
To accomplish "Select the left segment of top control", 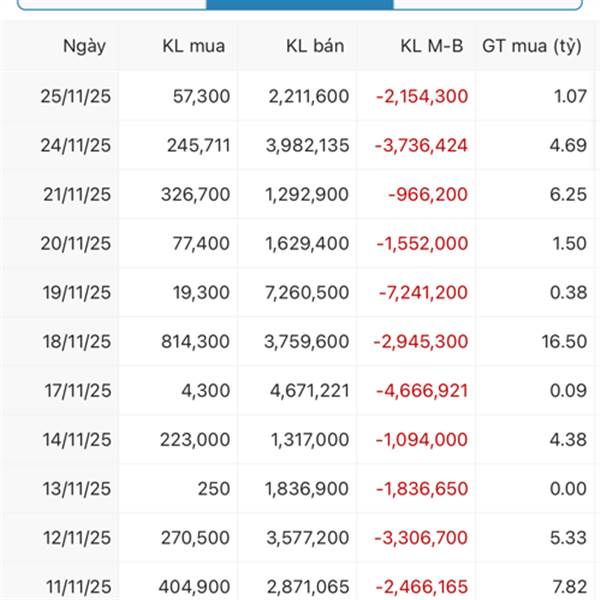I will coord(110,4).
